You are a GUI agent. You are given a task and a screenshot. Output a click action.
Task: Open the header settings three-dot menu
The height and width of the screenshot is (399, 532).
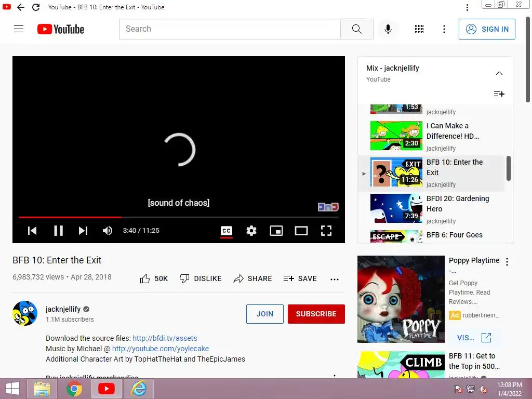pyautogui.click(x=444, y=29)
